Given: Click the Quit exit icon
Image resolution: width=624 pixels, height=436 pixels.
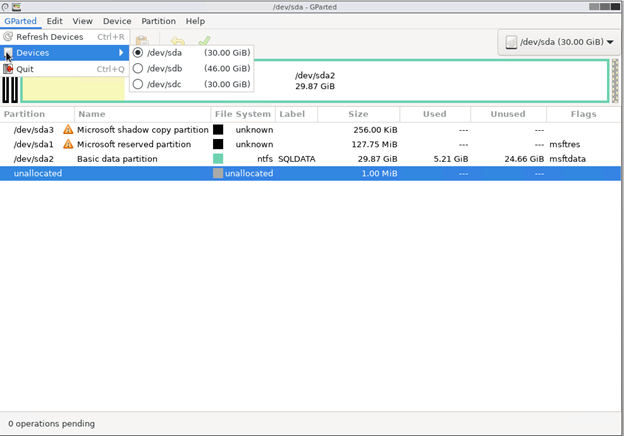Looking at the screenshot, I should click(8, 69).
